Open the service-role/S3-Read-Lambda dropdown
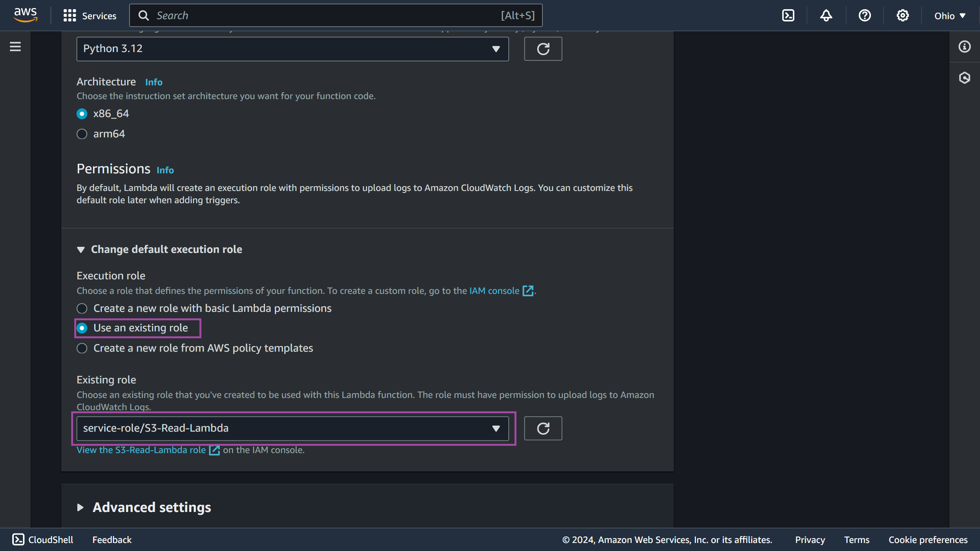 (292, 428)
